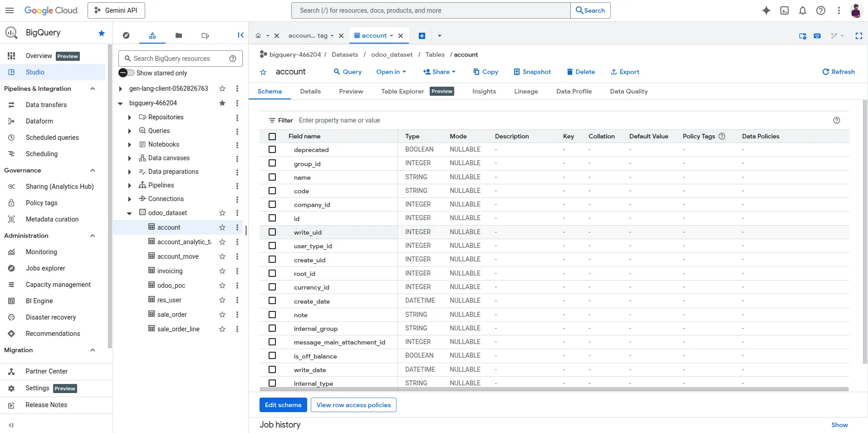Click the Edit schema button
Screen dimensions: 868x433
point(283,405)
